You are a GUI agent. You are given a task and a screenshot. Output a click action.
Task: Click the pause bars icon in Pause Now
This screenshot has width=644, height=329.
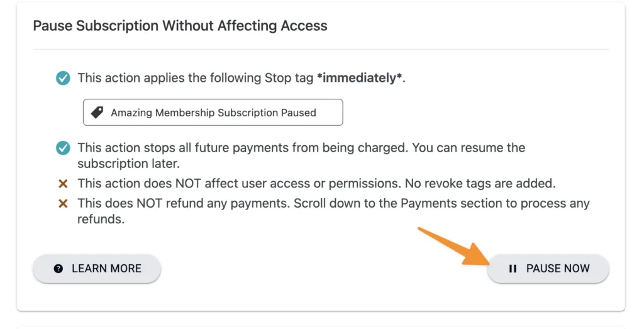[x=513, y=269]
